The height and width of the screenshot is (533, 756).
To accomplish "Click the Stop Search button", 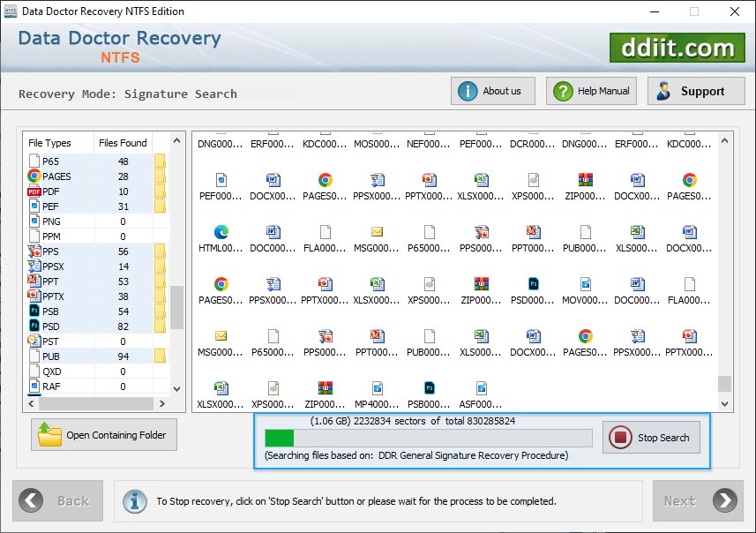I will 651,438.
